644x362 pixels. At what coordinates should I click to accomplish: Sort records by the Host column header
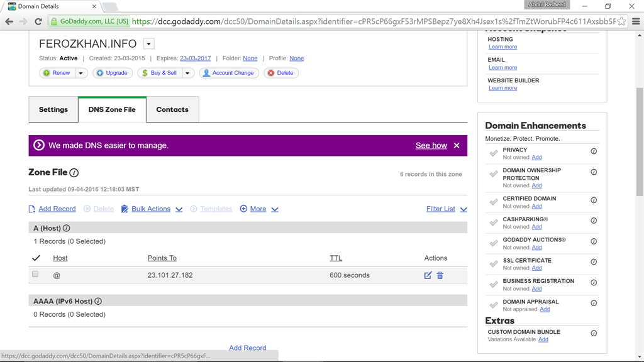point(60,258)
